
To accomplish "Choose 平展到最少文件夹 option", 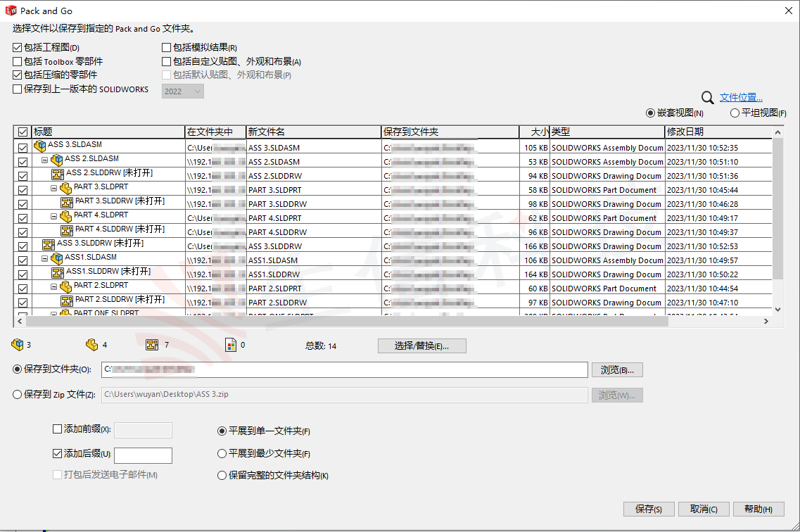I will pyautogui.click(x=222, y=453).
